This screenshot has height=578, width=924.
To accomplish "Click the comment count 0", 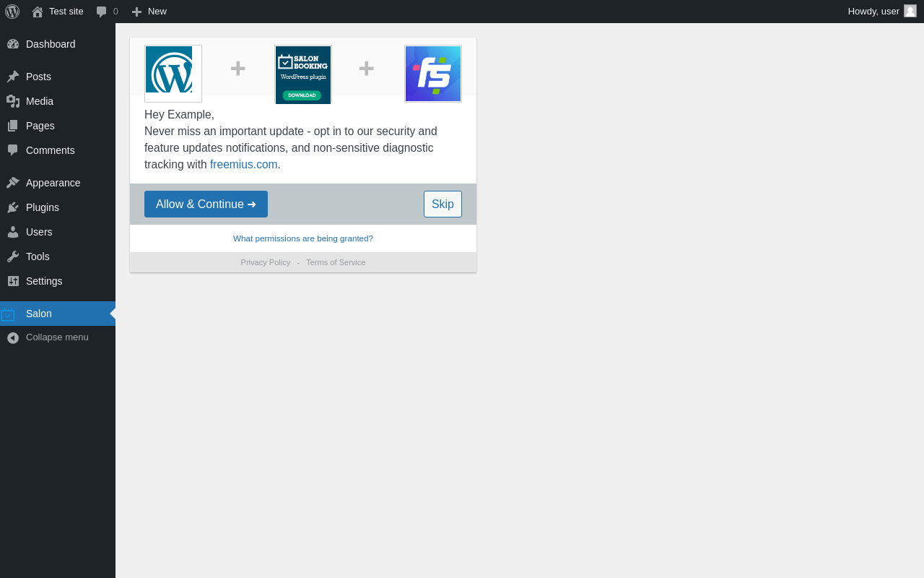I will [115, 12].
